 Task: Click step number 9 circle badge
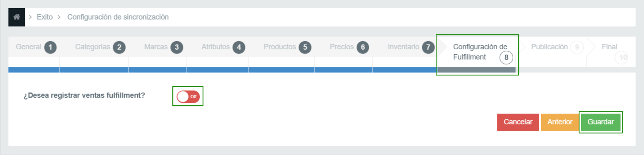pos(577,47)
